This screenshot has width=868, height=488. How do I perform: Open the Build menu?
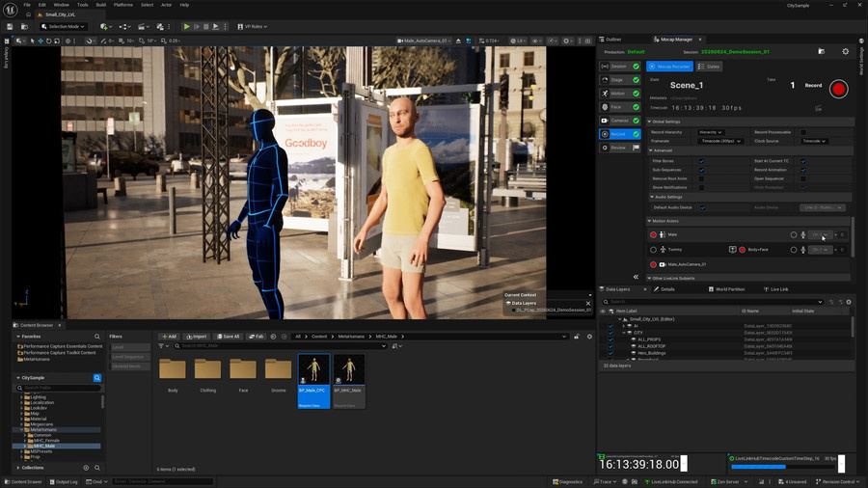point(100,5)
